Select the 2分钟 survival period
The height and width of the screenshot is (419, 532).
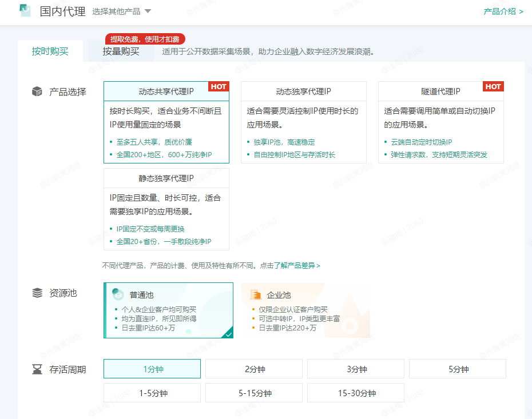coord(255,369)
